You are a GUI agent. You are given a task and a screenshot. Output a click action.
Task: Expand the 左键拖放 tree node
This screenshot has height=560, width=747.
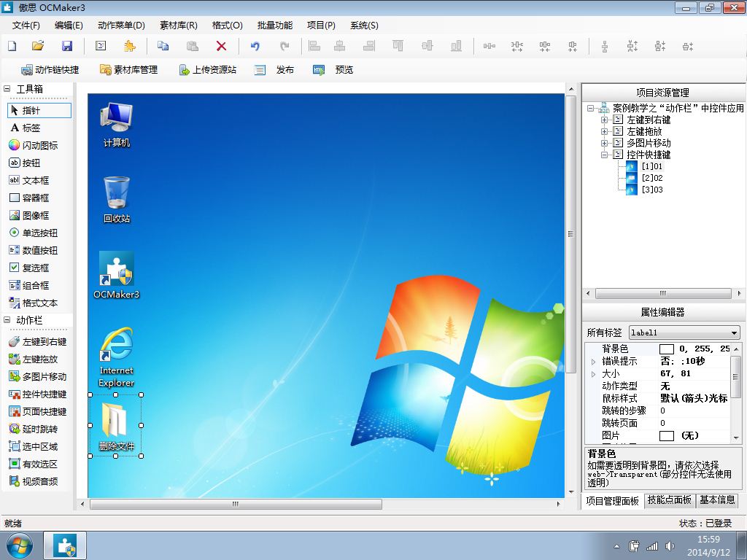tap(604, 131)
